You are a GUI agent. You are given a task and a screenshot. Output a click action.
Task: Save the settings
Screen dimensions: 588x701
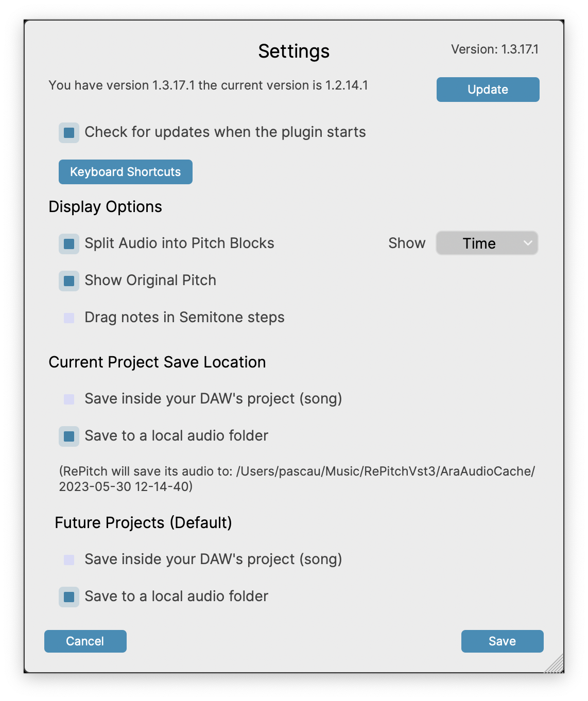(502, 641)
